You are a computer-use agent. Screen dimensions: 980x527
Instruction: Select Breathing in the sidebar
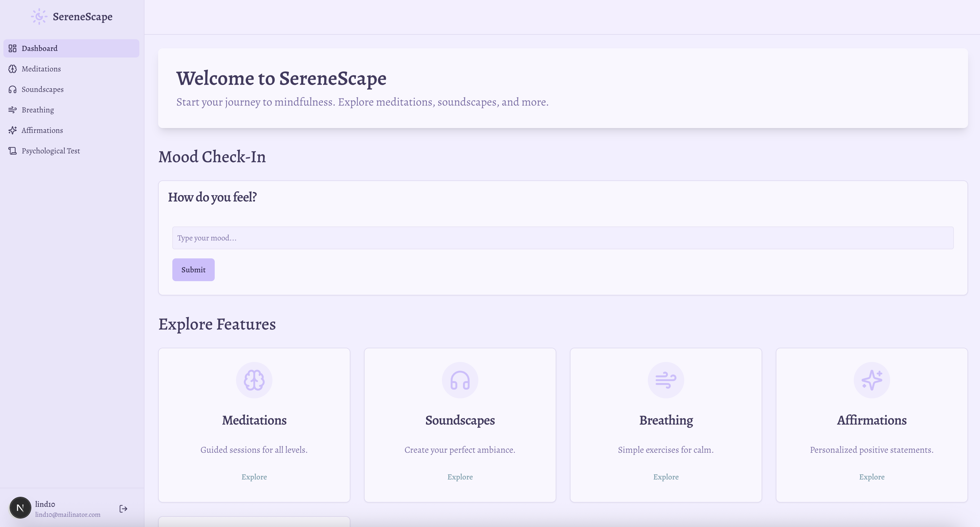point(38,110)
